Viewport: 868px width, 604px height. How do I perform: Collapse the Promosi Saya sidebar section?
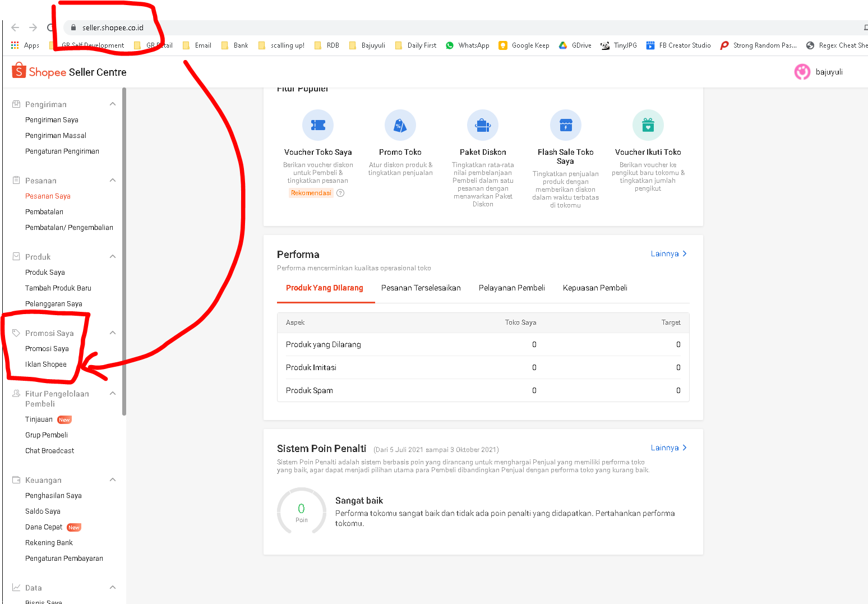click(113, 333)
